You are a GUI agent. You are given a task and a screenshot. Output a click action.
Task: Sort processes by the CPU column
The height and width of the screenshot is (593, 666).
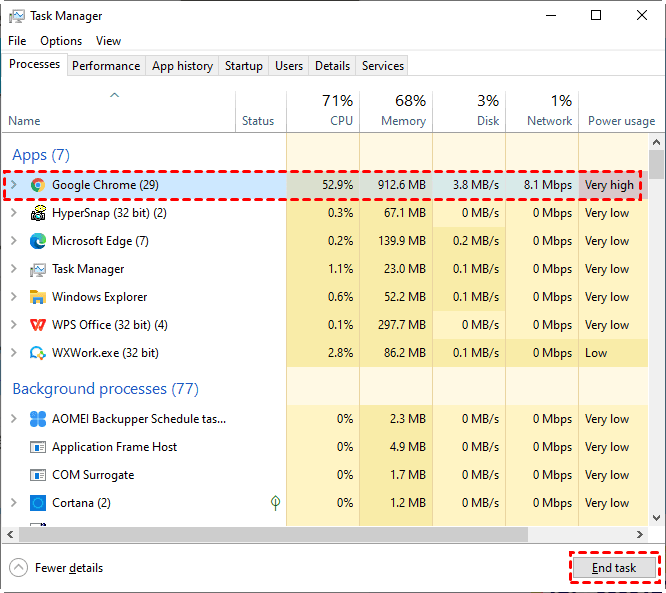(337, 111)
